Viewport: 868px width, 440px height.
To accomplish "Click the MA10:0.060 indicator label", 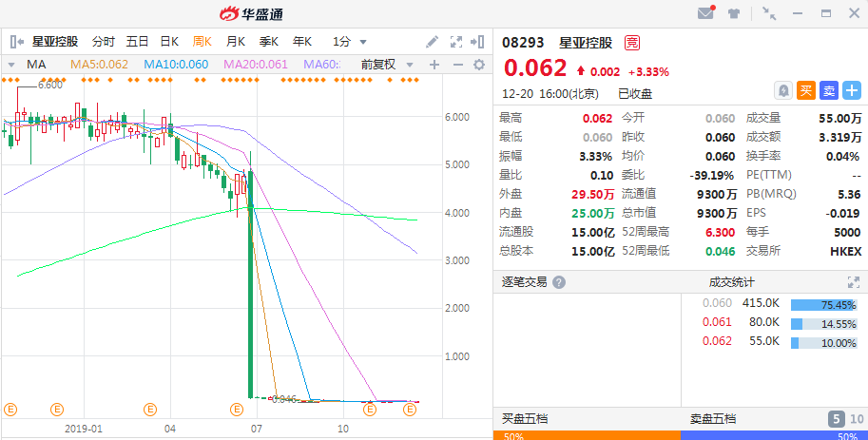I will (176, 65).
